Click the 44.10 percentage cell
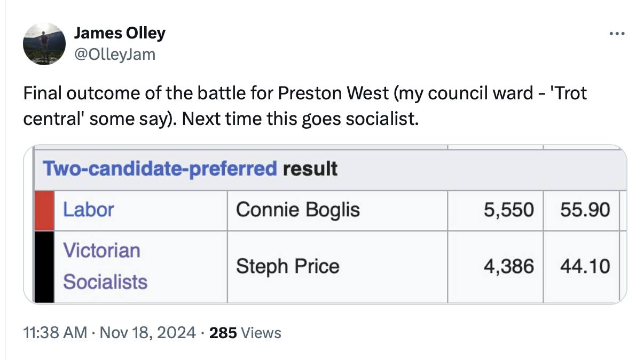Screen dimensions: 644x360 tap(582, 267)
